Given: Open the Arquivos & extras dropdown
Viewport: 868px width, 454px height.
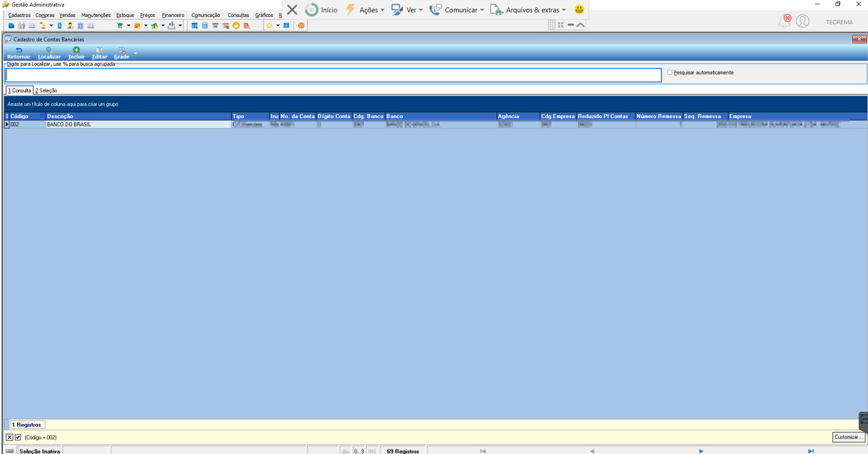Looking at the screenshot, I should [528, 10].
